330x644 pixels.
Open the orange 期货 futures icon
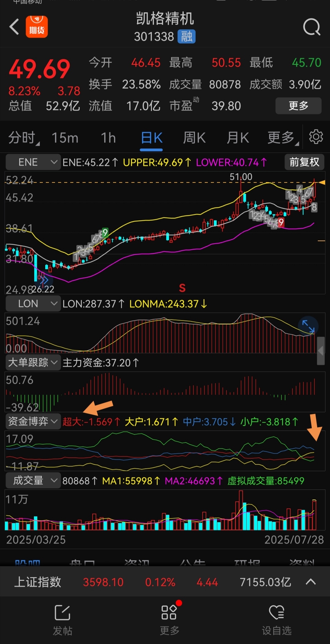click(x=37, y=27)
